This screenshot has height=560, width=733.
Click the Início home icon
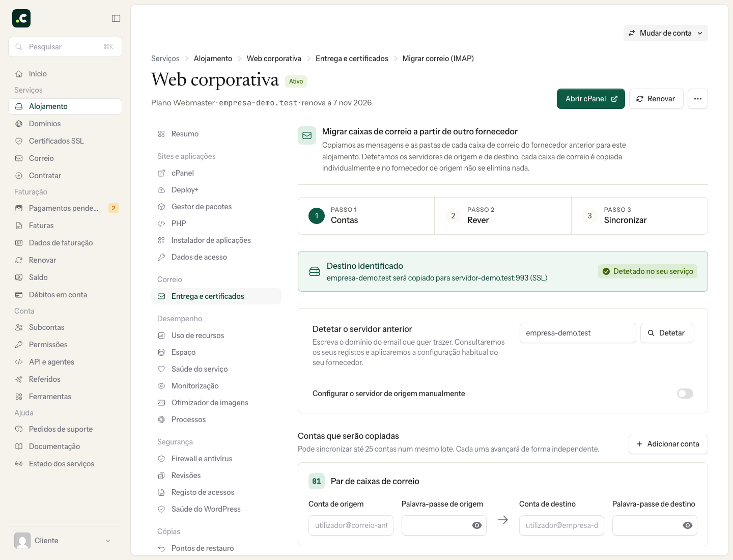click(x=19, y=74)
